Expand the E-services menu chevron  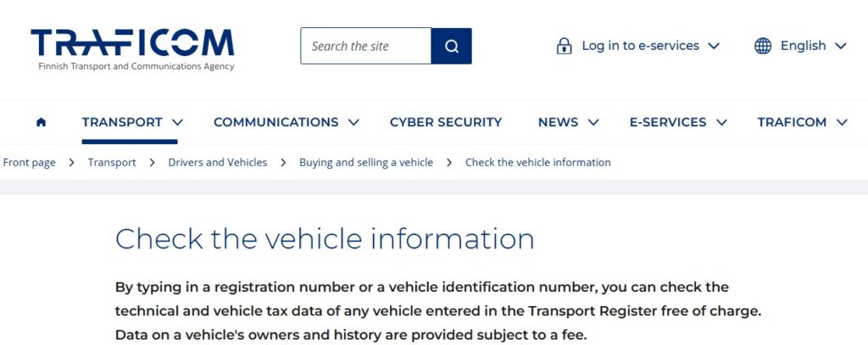[x=721, y=122]
